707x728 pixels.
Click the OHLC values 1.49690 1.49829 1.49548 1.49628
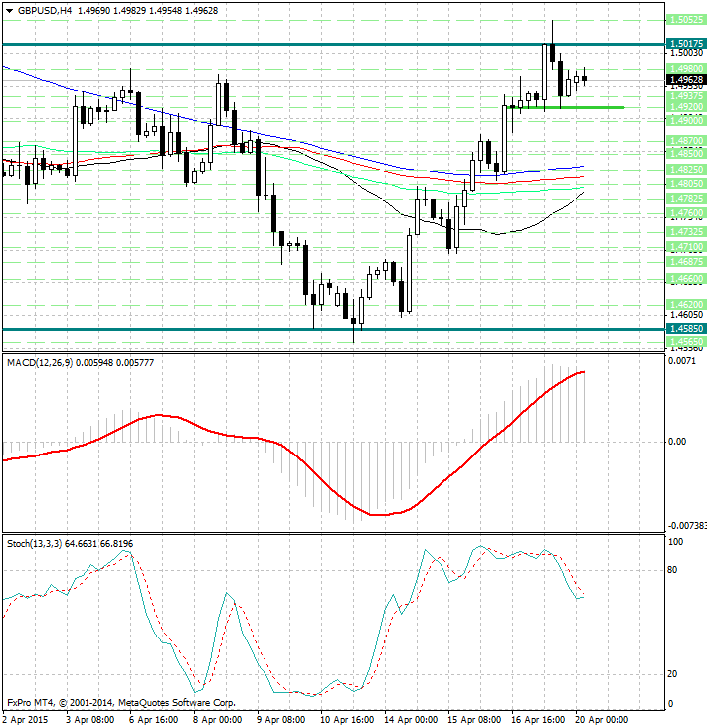coord(147,10)
